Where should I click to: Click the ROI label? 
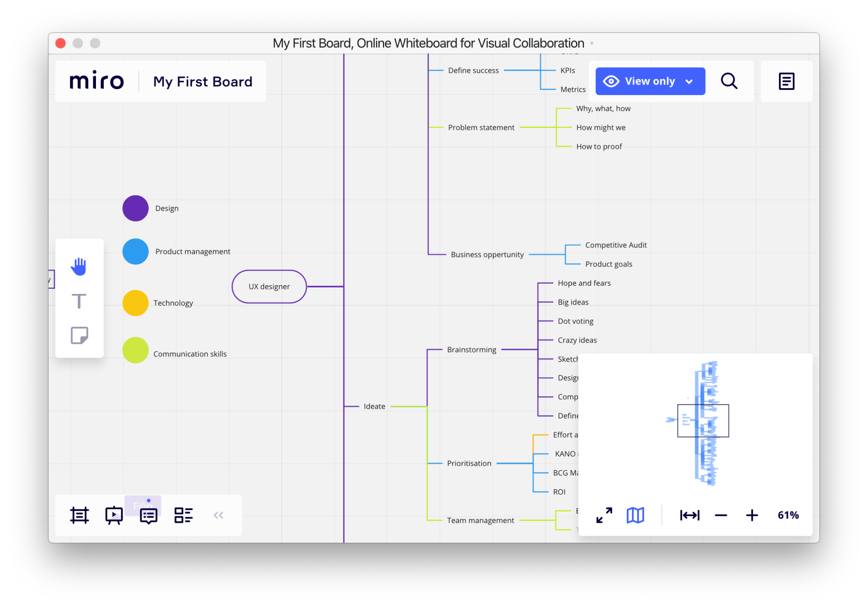point(559,492)
